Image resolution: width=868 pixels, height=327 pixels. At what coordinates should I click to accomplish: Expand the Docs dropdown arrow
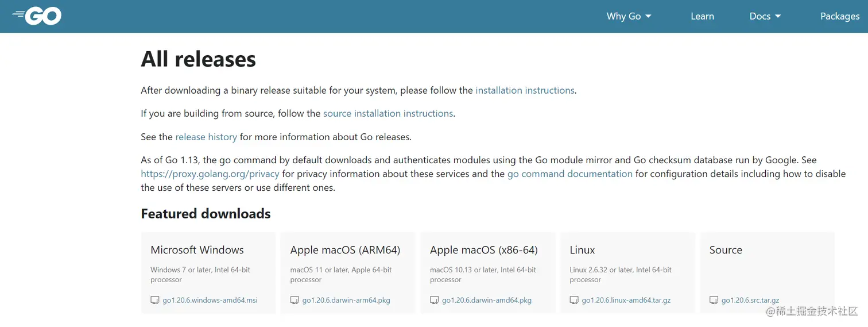tap(778, 16)
